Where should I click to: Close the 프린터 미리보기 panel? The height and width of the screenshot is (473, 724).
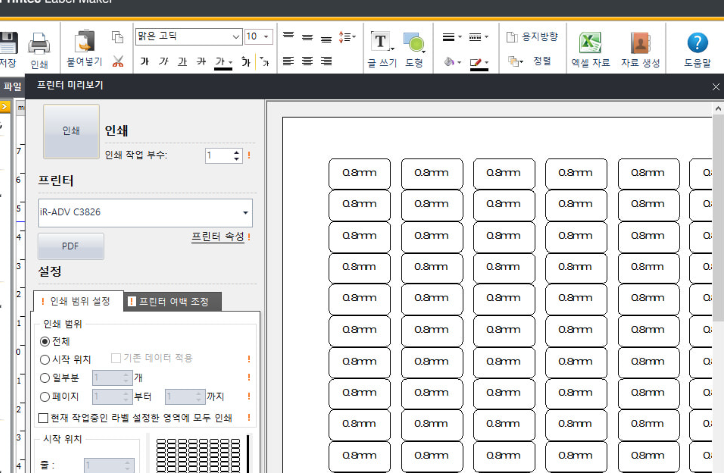pos(716,87)
